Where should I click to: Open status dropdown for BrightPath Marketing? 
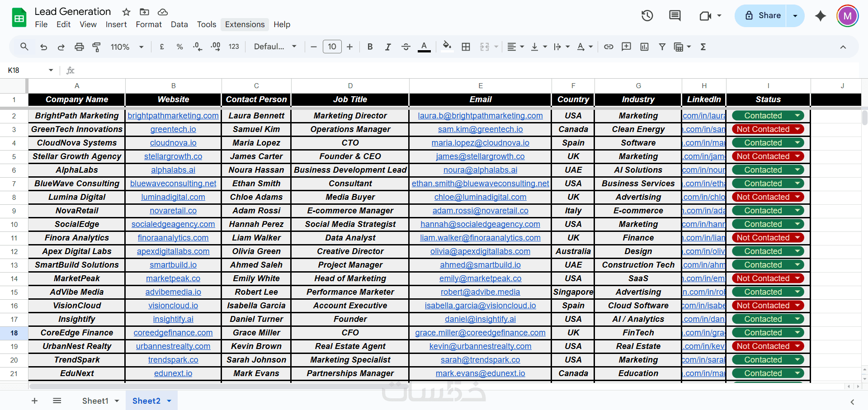pos(798,116)
